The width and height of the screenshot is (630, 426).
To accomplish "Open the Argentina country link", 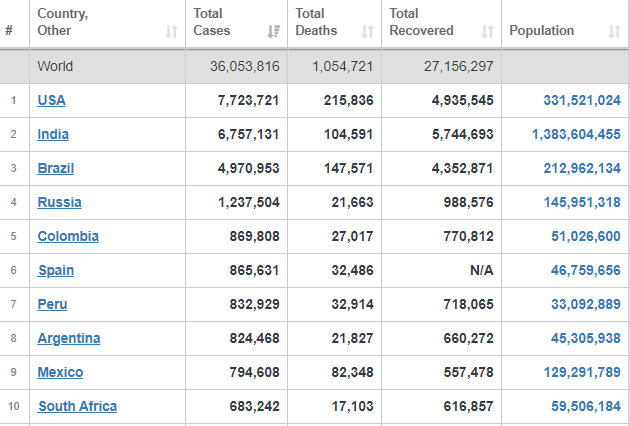I will [x=69, y=338].
